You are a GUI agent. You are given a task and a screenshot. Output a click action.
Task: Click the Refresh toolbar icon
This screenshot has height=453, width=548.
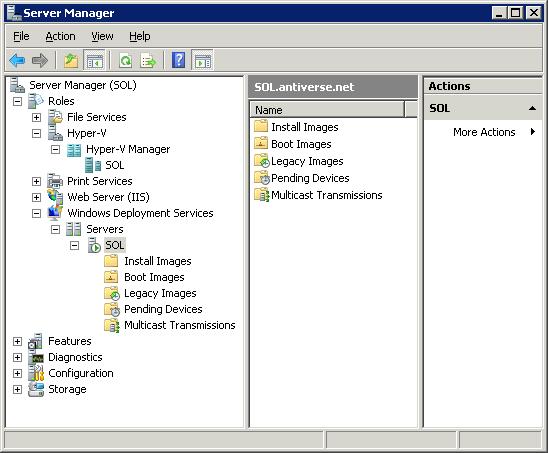pos(125,60)
